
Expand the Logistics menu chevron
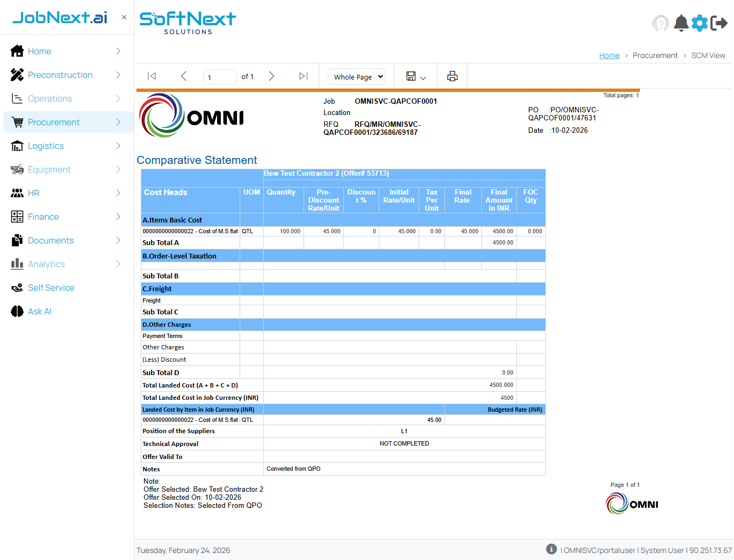(117, 146)
